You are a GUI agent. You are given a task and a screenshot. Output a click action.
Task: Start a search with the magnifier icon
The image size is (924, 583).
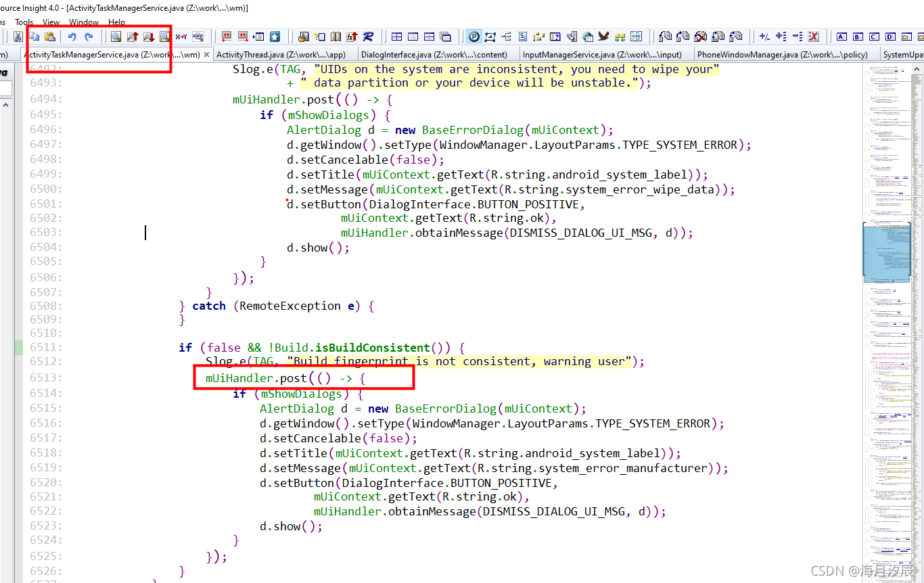(x=116, y=37)
